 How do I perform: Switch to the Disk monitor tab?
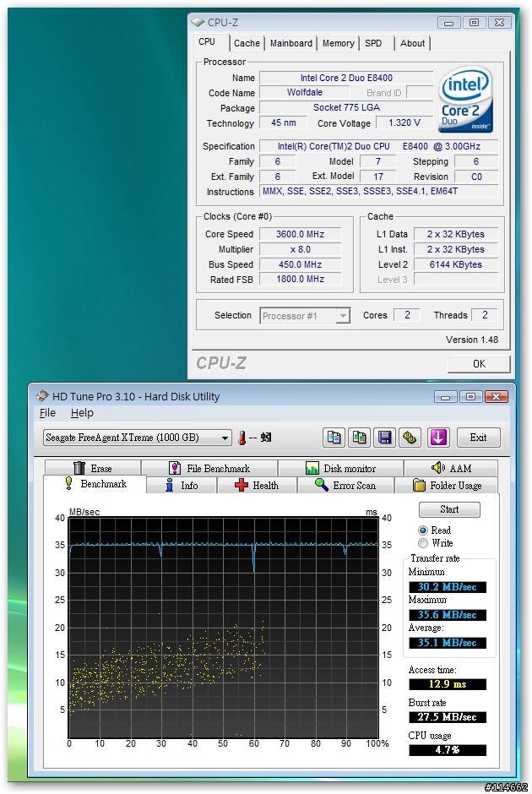(340, 468)
